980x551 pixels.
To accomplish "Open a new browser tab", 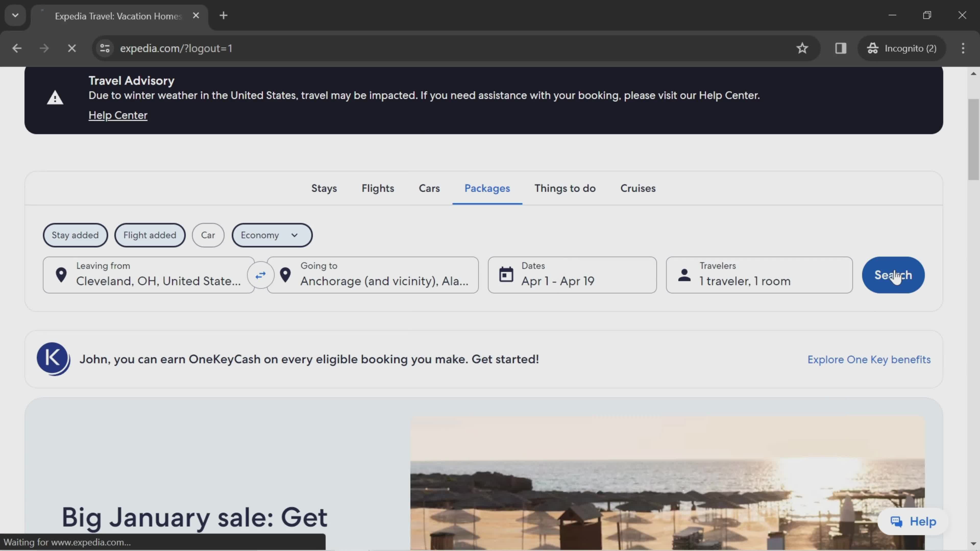I will (x=224, y=16).
